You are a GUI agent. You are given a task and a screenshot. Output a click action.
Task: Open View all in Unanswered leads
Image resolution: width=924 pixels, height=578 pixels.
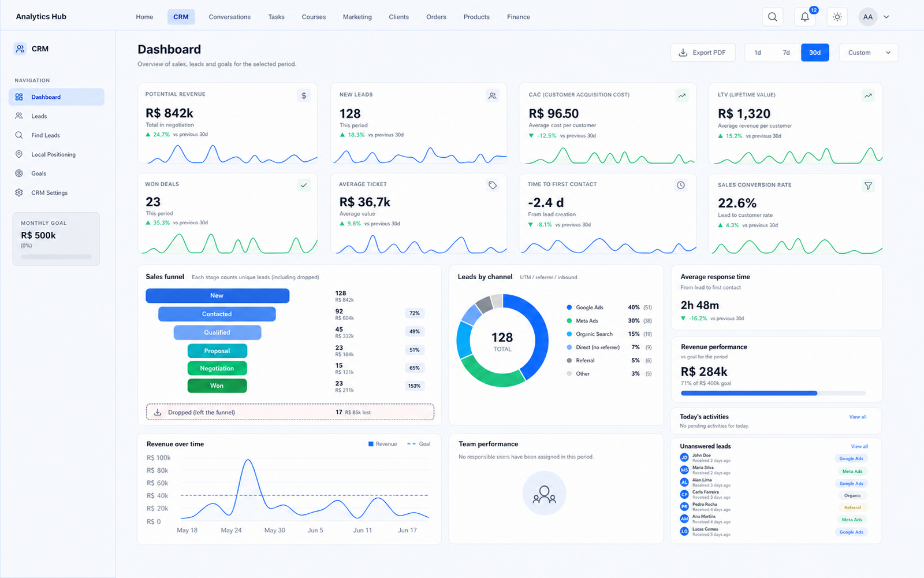(859, 446)
